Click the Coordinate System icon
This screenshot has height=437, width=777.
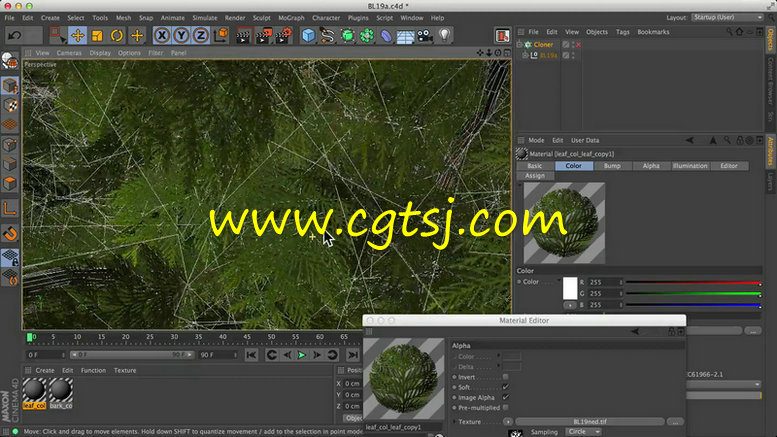point(221,36)
